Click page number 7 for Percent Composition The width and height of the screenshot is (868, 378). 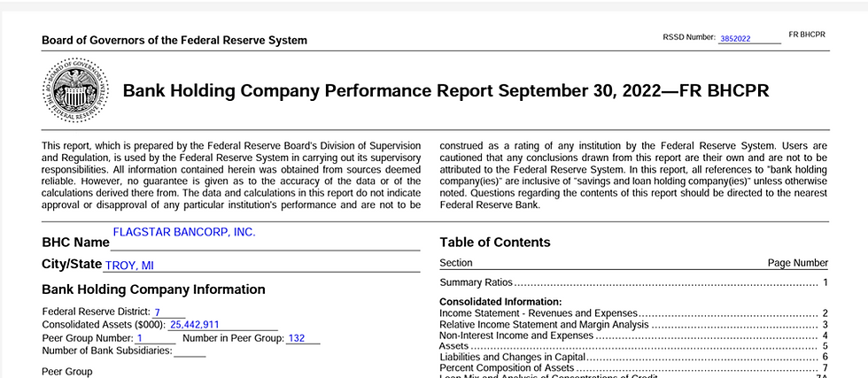coord(825,367)
